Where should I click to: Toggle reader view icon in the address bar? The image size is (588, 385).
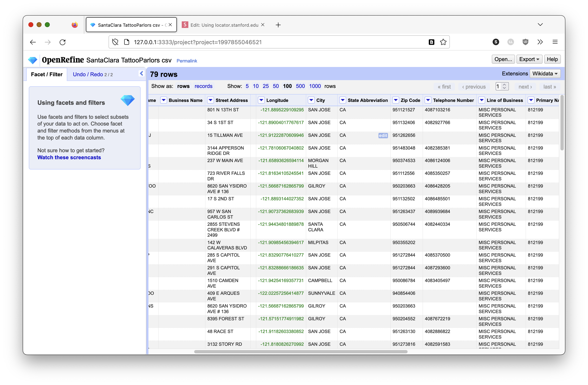tap(431, 42)
